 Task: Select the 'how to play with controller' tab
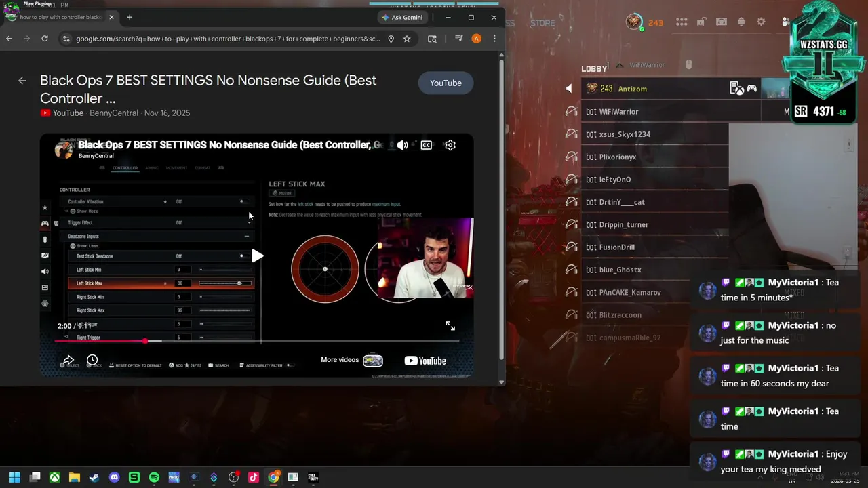tap(60, 17)
